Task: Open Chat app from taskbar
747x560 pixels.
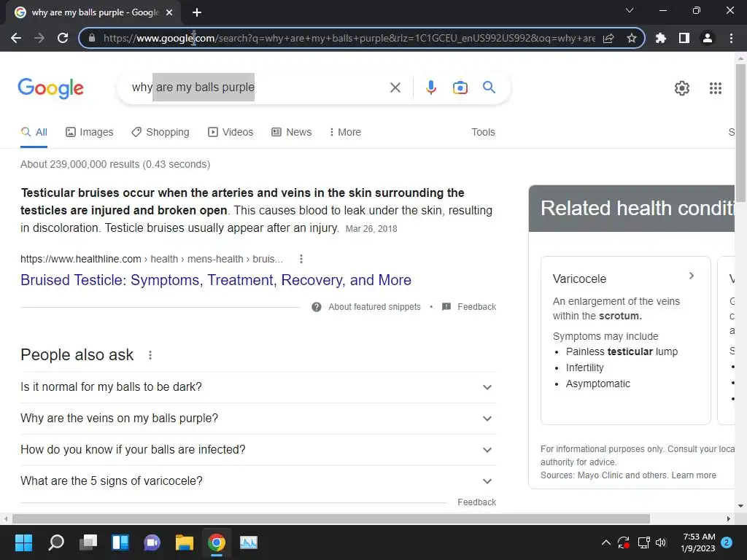Action: pos(152,542)
